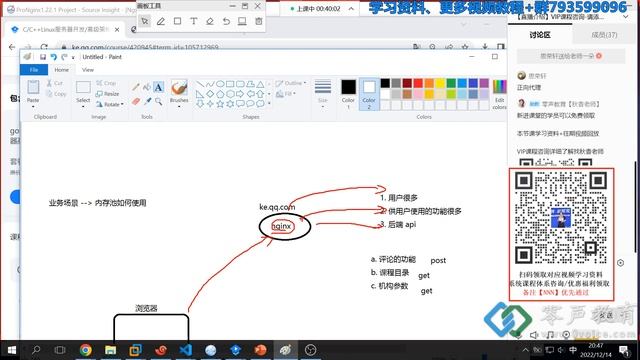
Task: Pick the yellow color swatch
Action: click(x=440, y=83)
